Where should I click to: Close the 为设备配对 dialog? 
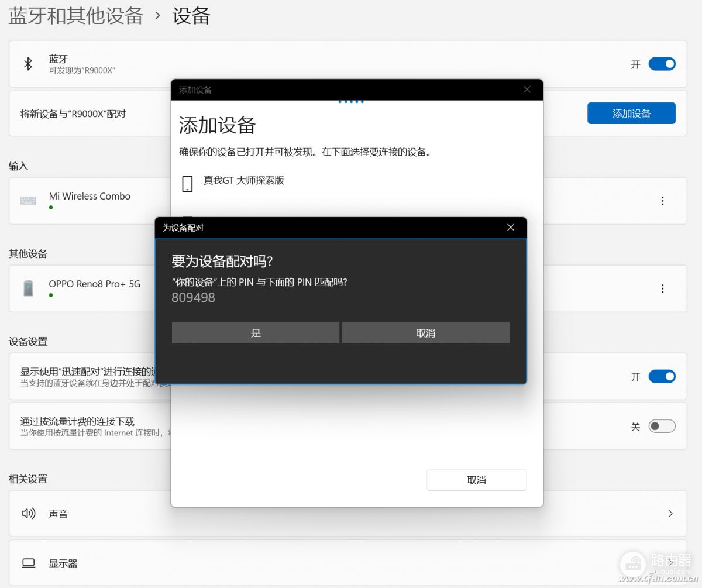[511, 228]
